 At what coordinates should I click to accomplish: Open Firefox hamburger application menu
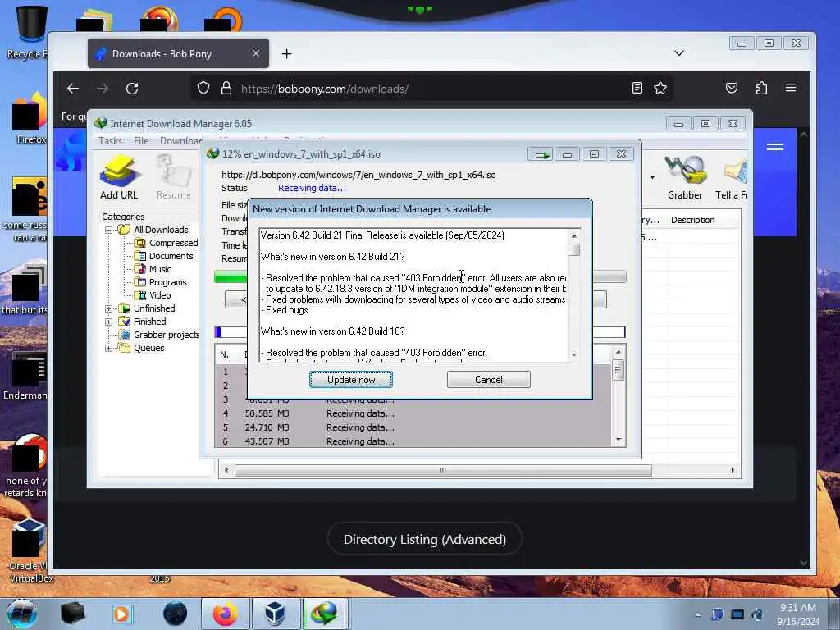tap(791, 88)
